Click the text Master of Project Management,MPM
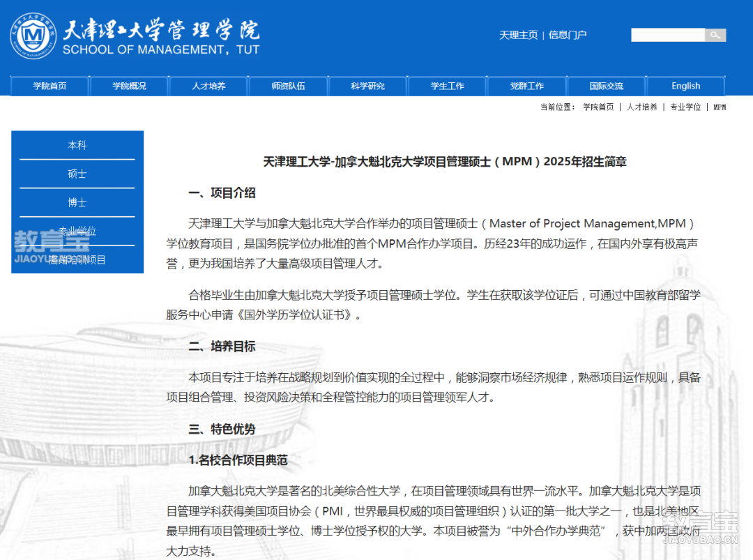 (x=587, y=224)
